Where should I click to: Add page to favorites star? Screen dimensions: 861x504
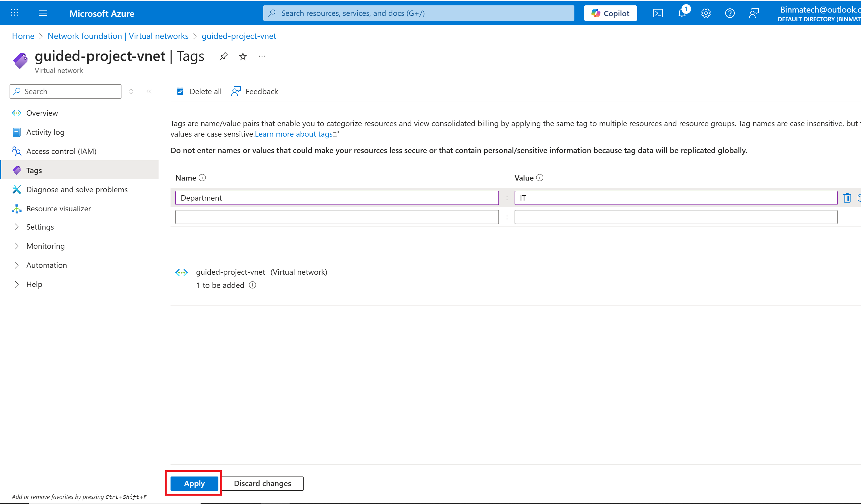point(243,56)
